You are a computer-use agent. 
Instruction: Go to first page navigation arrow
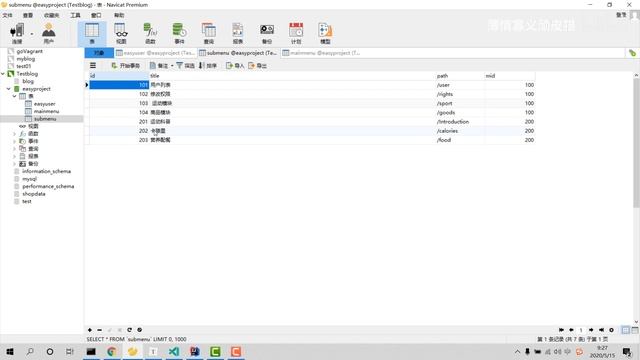tap(561, 330)
